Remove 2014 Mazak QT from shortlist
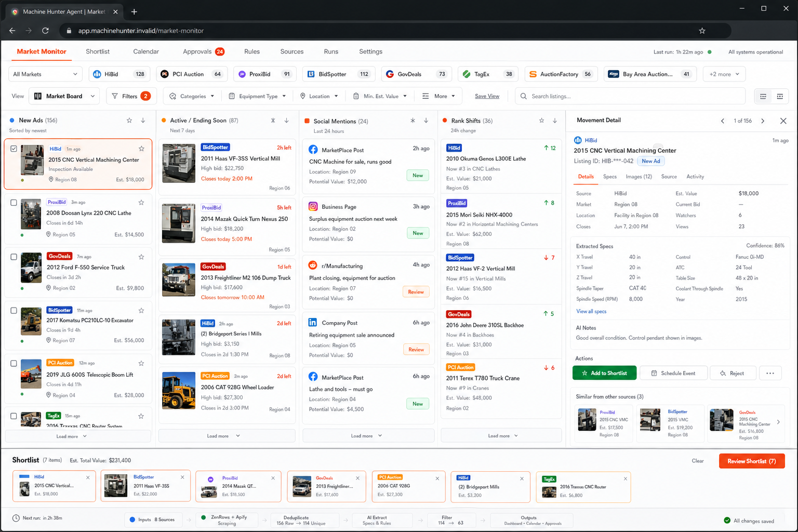The image size is (798, 532). (273, 478)
